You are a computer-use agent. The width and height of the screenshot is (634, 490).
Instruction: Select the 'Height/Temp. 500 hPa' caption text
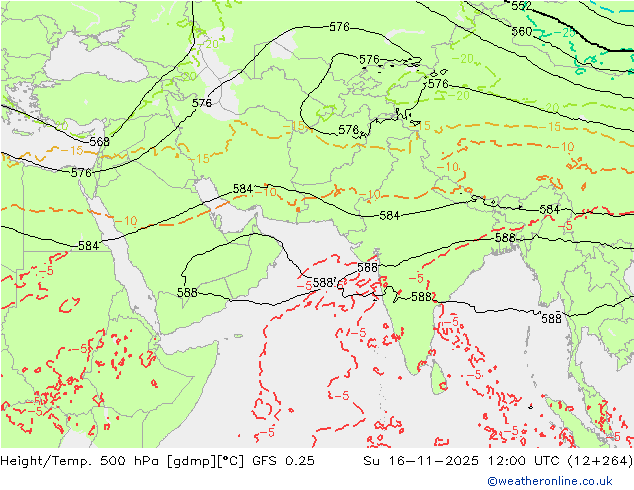81,461
